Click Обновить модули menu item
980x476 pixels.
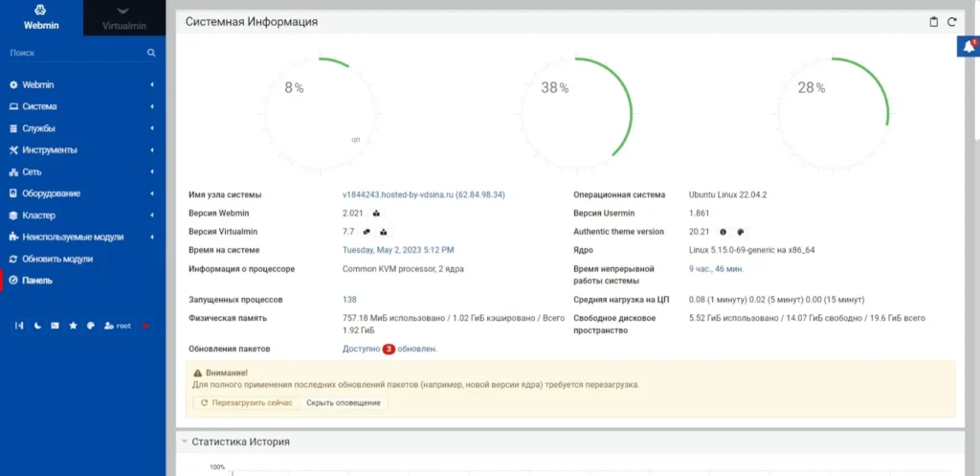[82, 259]
